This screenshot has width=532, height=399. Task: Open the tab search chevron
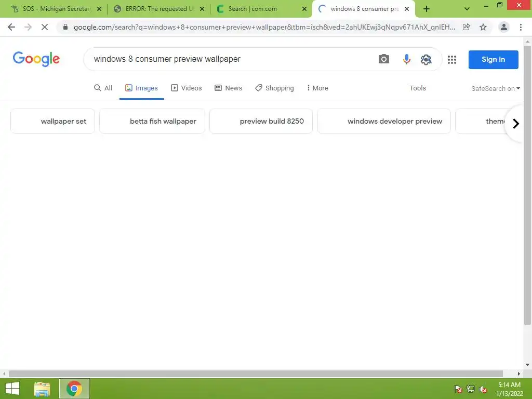(467, 9)
